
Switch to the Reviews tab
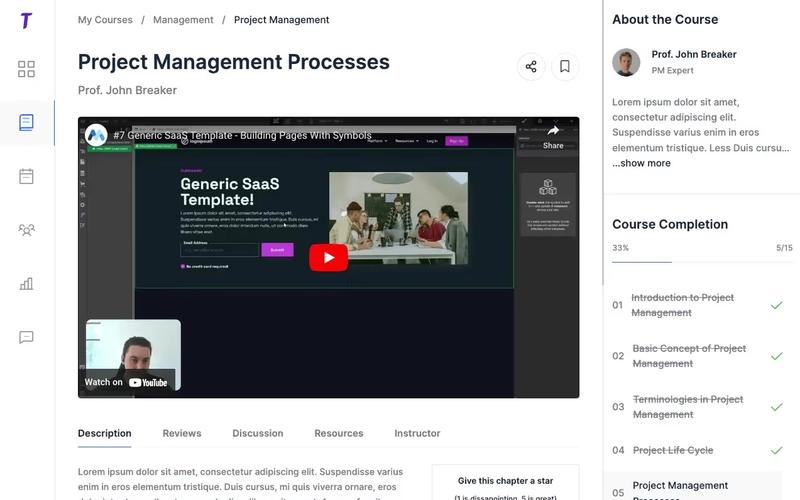pos(182,433)
